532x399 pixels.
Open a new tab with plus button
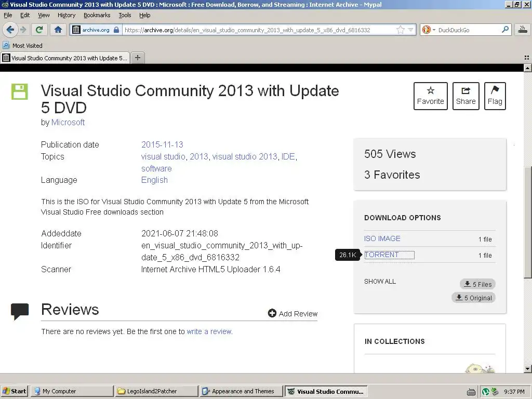tap(137, 58)
